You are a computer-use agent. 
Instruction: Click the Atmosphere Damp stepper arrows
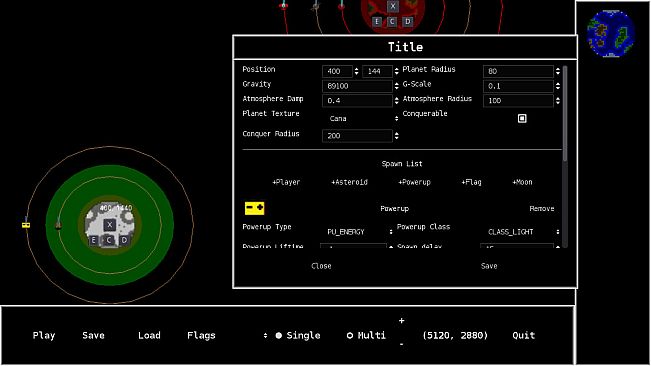point(396,100)
